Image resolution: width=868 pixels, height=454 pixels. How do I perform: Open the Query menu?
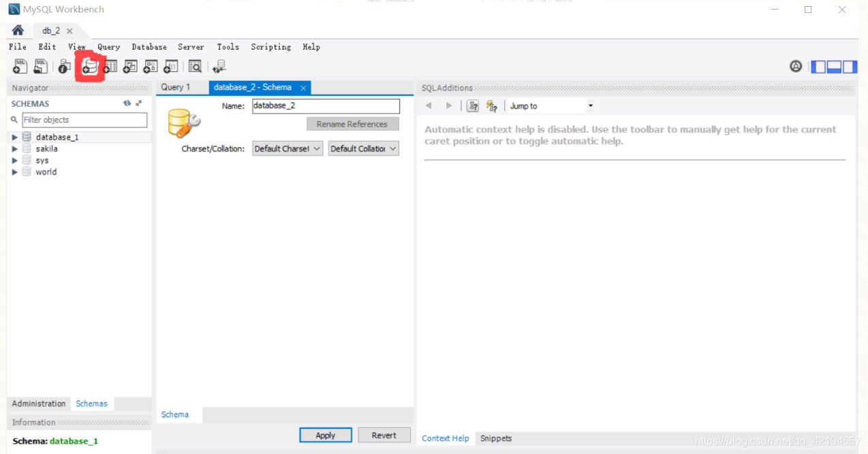108,47
